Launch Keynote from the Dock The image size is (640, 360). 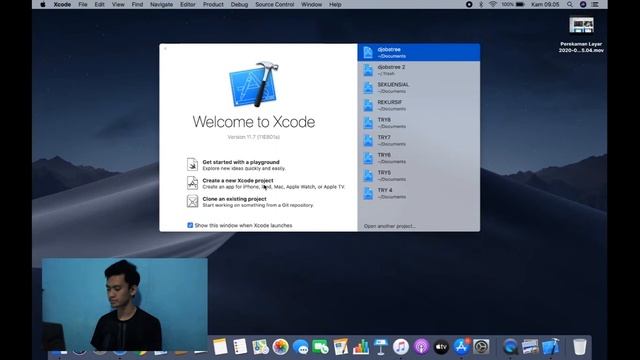tap(381, 347)
